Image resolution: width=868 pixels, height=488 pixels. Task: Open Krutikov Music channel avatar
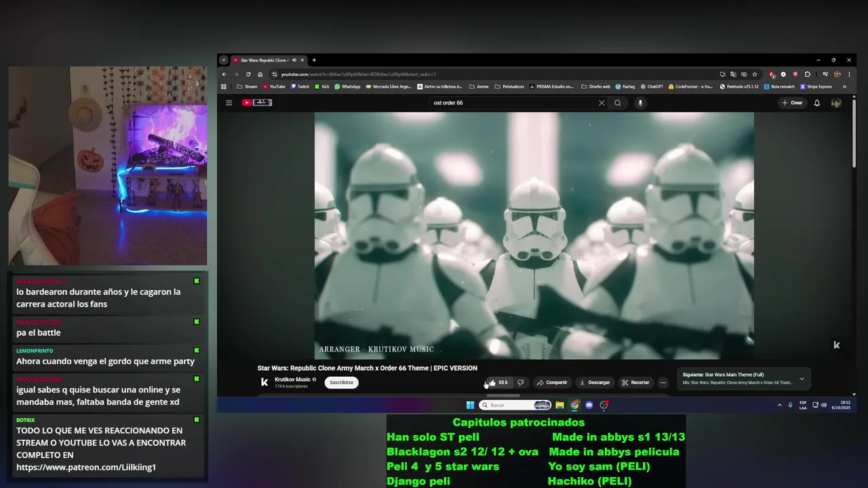(264, 382)
